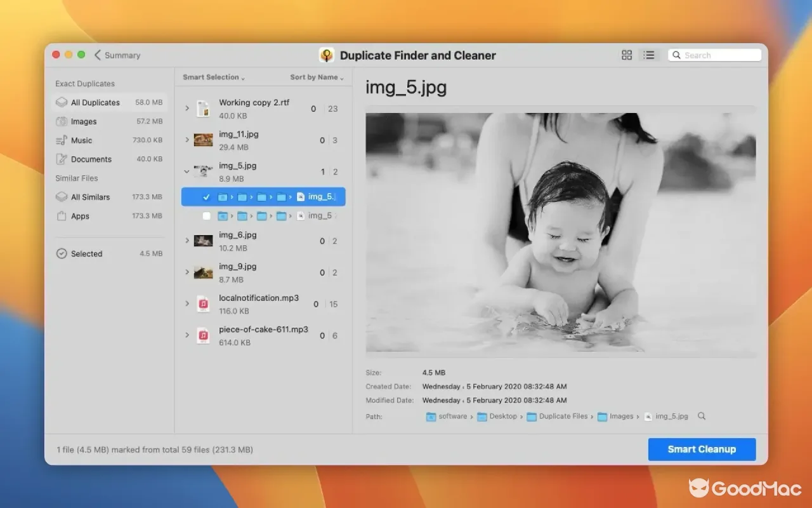
Task: Select the Images category
Action: [x=109, y=121]
